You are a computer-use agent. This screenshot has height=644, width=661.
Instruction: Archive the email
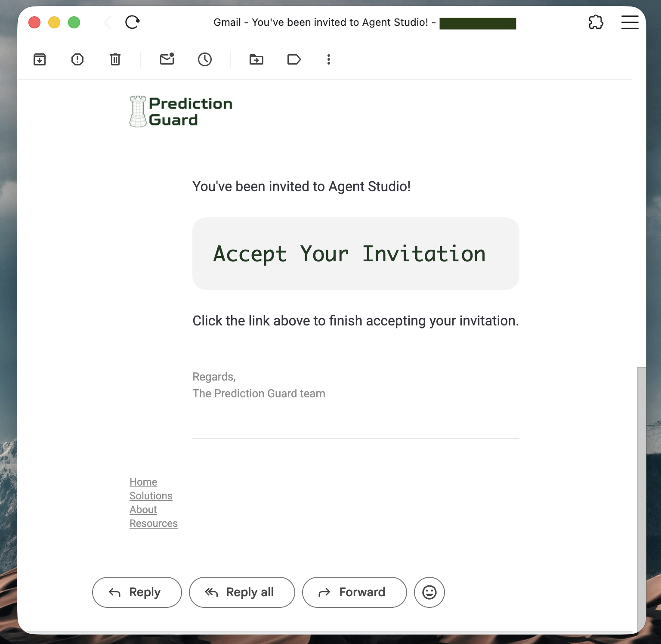[39, 60]
